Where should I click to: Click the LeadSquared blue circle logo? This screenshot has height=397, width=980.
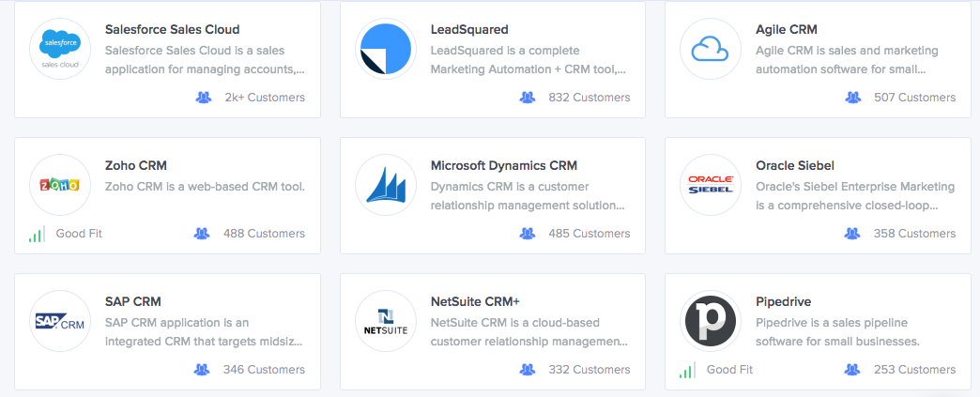[x=386, y=49]
